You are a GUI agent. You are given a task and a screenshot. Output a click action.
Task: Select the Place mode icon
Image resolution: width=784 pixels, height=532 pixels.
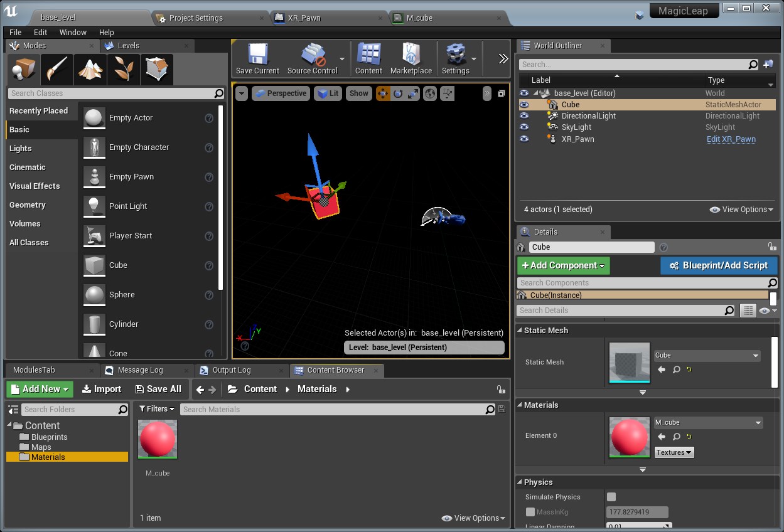point(24,68)
